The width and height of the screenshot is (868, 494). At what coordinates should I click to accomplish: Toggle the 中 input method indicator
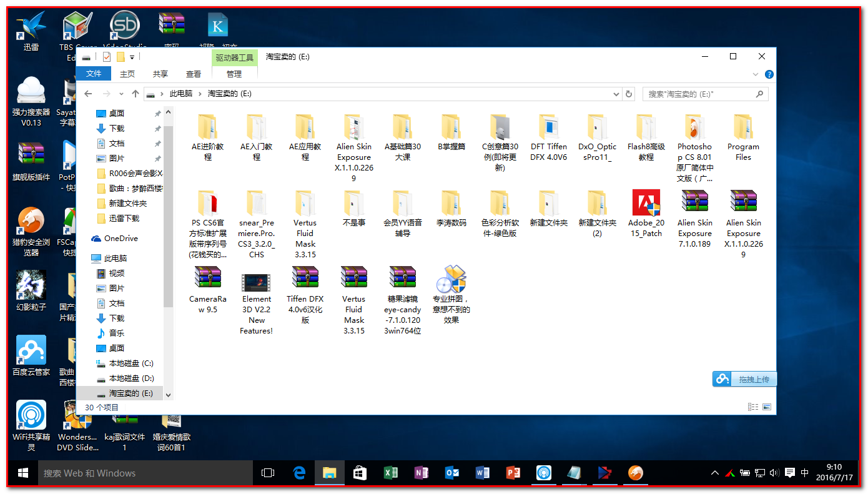(805, 473)
